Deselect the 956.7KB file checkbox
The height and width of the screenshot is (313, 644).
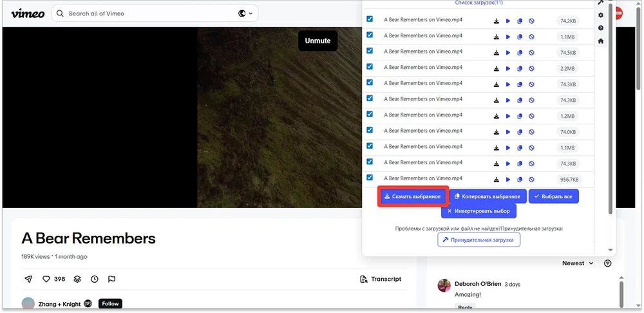[x=370, y=177]
